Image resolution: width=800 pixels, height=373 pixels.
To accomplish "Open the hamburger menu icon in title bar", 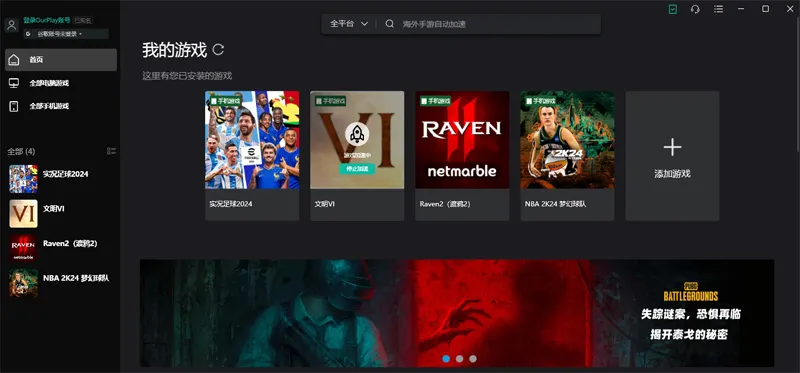I will click(x=718, y=9).
